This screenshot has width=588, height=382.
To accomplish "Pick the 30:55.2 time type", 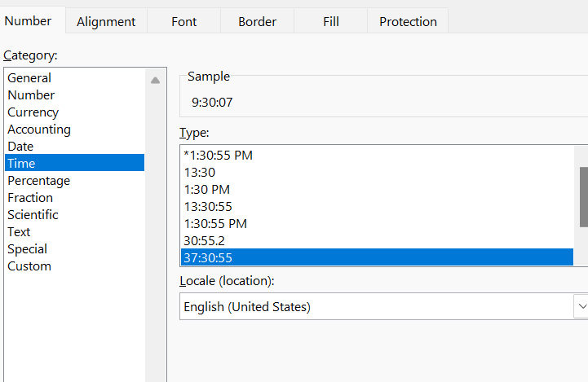I will click(x=377, y=240).
